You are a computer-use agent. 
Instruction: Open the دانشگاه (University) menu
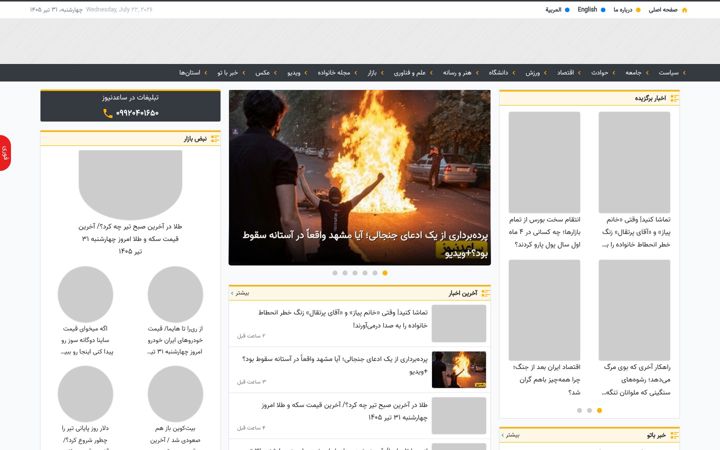click(x=498, y=73)
